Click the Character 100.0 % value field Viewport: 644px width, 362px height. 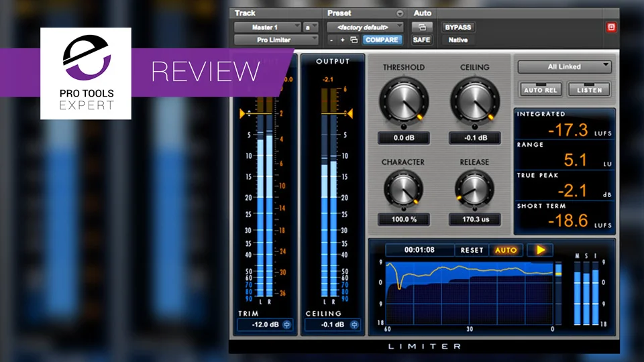tap(404, 220)
